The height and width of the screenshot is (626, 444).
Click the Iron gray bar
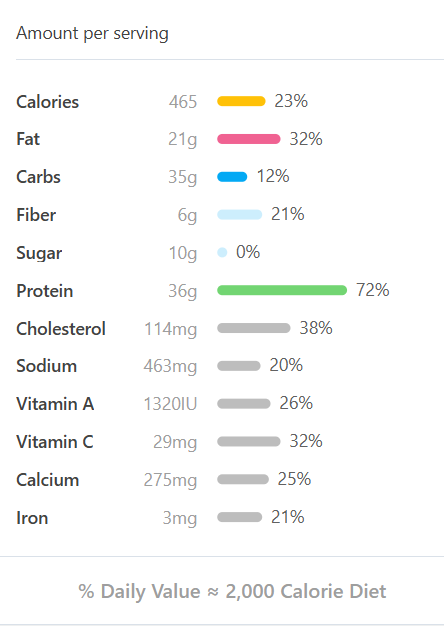point(240,517)
